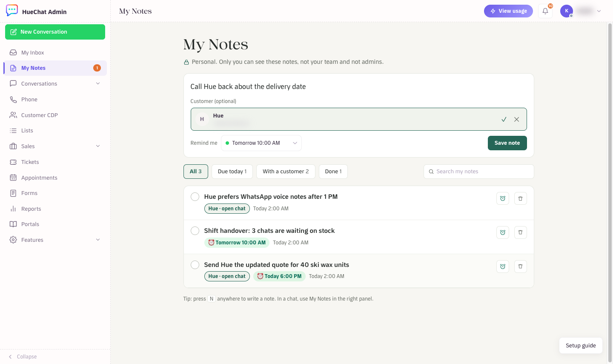613x364 pixels.
Task: Open the notifications bell
Action: pyautogui.click(x=545, y=11)
